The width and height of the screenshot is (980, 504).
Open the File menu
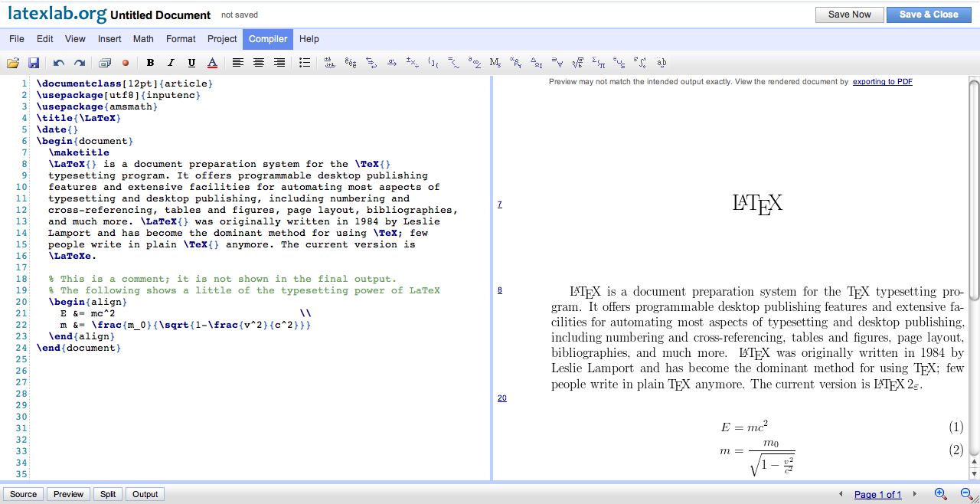click(17, 39)
